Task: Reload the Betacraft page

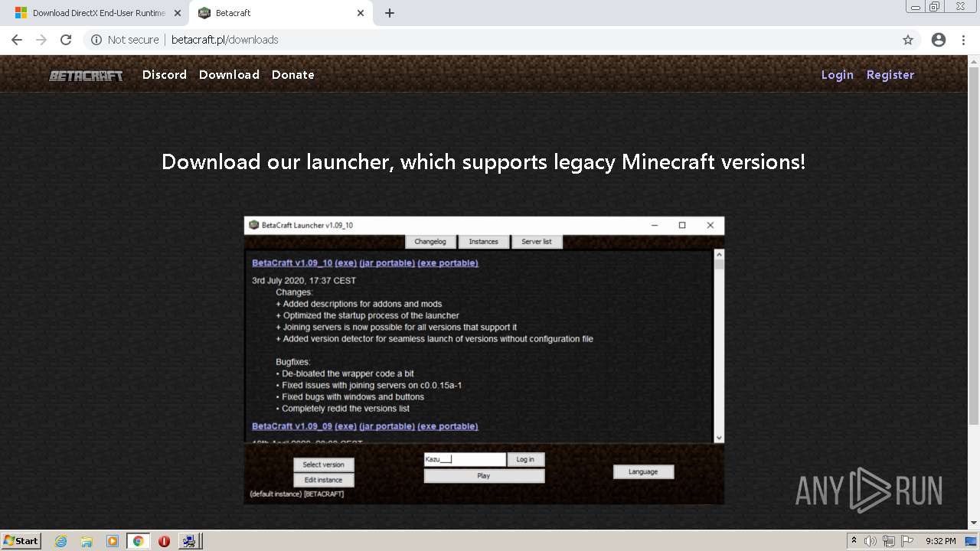Action: (66, 40)
